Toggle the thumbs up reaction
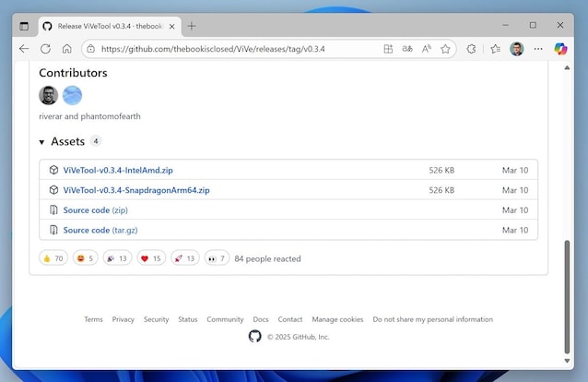The height and width of the screenshot is (382, 588). click(53, 258)
